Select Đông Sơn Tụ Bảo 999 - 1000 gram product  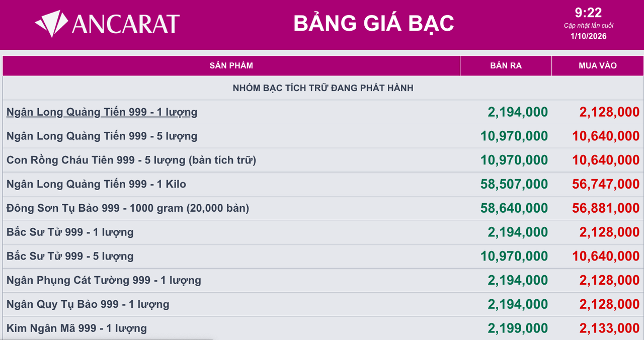(128, 208)
